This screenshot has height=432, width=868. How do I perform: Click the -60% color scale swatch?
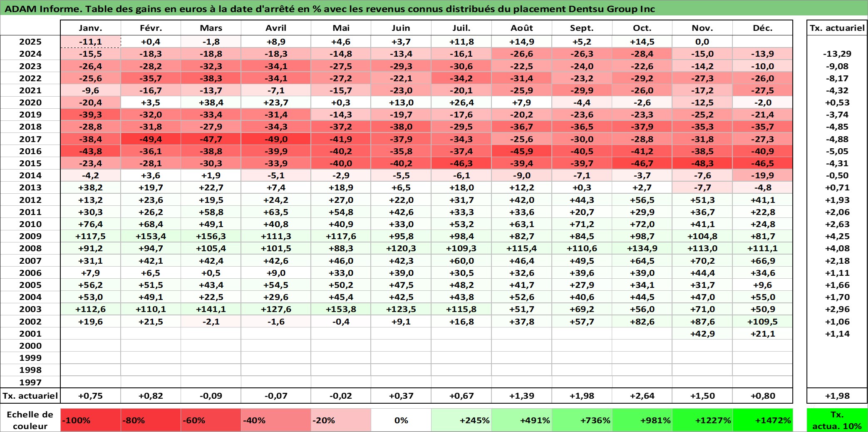click(x=211, y=420)
